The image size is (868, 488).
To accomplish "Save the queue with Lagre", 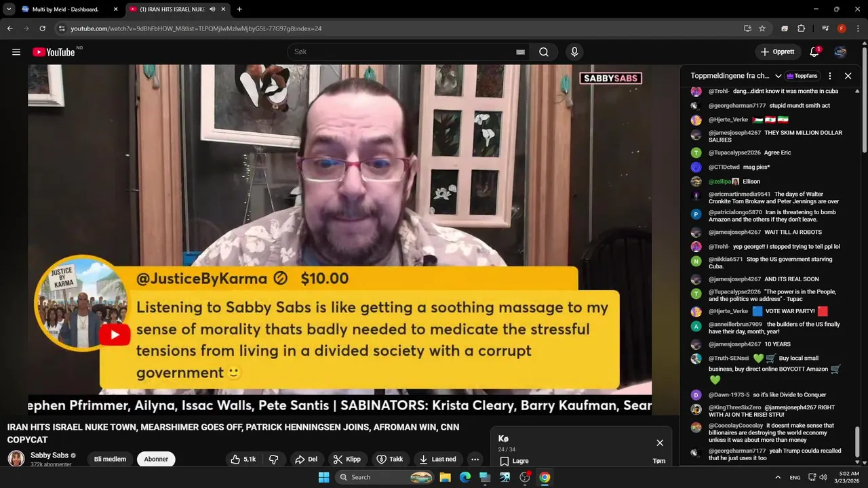I will (514, 461).
